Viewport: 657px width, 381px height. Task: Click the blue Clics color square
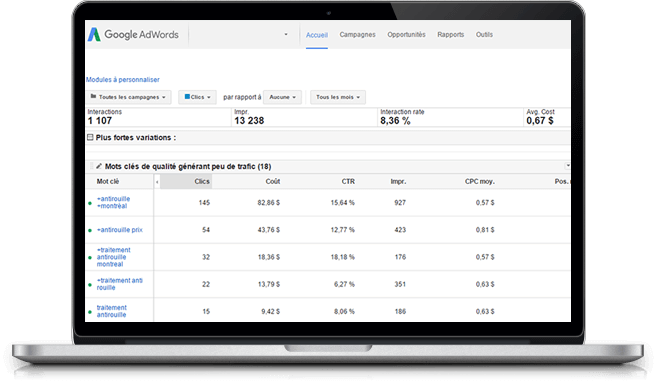click(x=187, y=97)
